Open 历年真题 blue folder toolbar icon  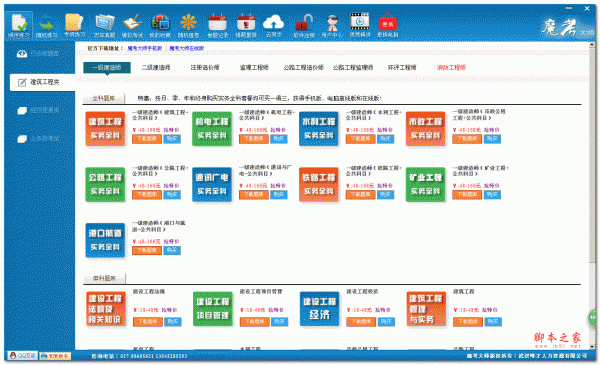tap(104, 25)
